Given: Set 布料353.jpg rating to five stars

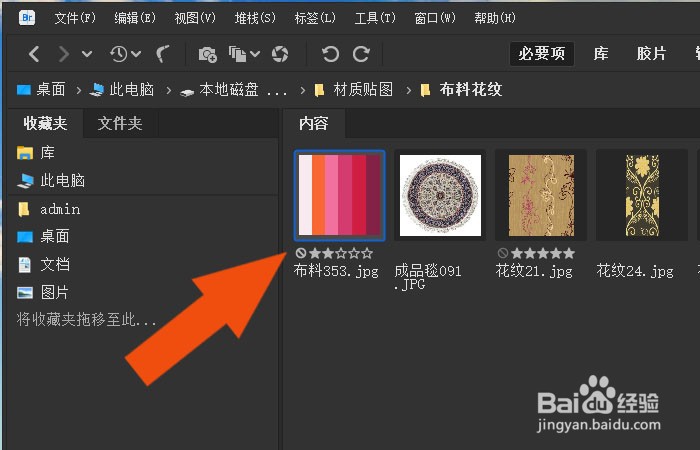Looking at the screenshot, I should [367, 254].
